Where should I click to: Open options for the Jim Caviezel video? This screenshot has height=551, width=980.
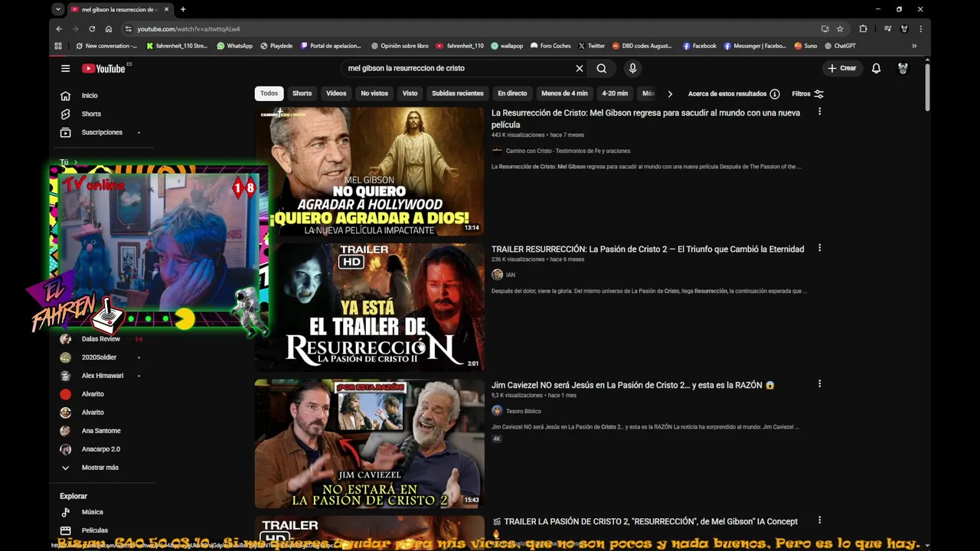click(819, 384)
